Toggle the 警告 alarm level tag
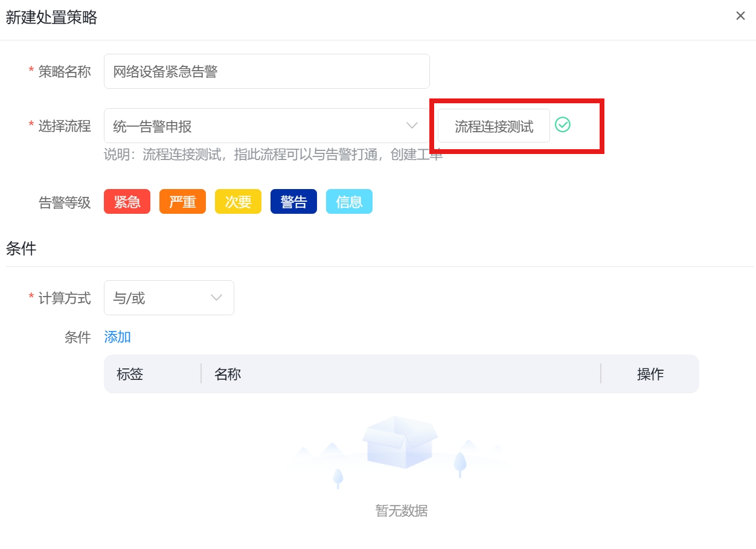 tap(293, 202)
